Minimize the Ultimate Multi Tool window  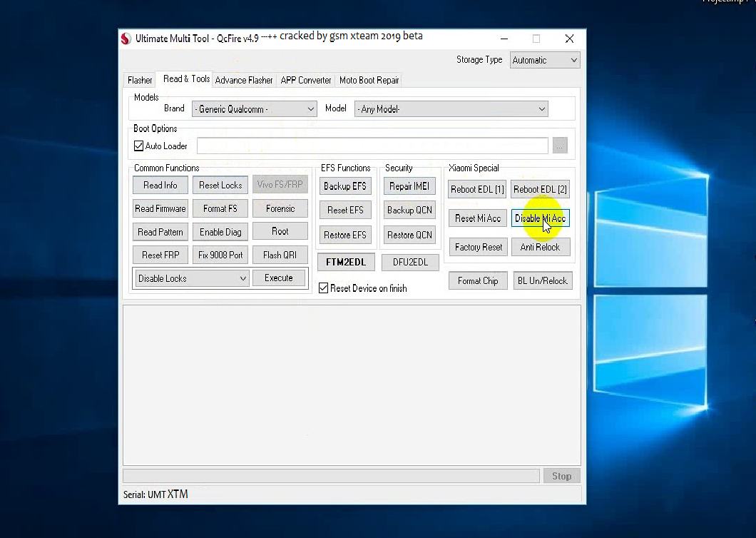[504, 39]
